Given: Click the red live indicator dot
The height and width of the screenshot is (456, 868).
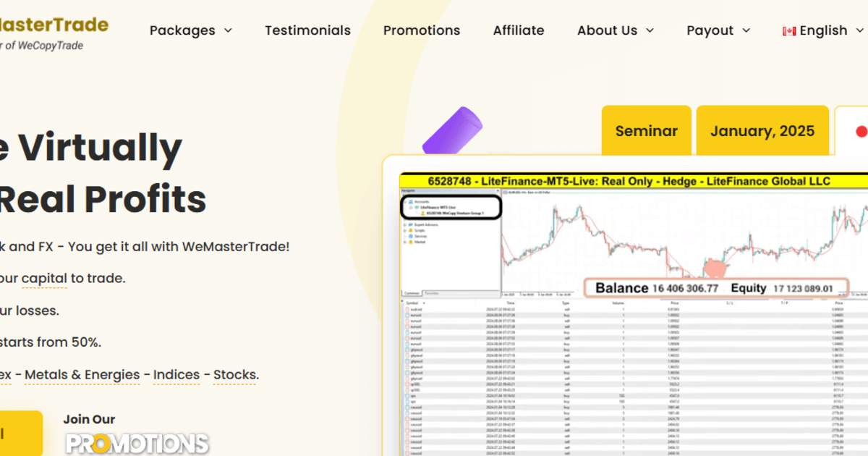Looking at the screenshot, I should tap(861, 132).
